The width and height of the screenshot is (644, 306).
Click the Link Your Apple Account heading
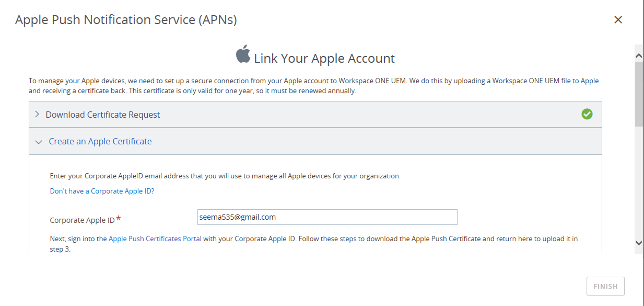(324, 59)
